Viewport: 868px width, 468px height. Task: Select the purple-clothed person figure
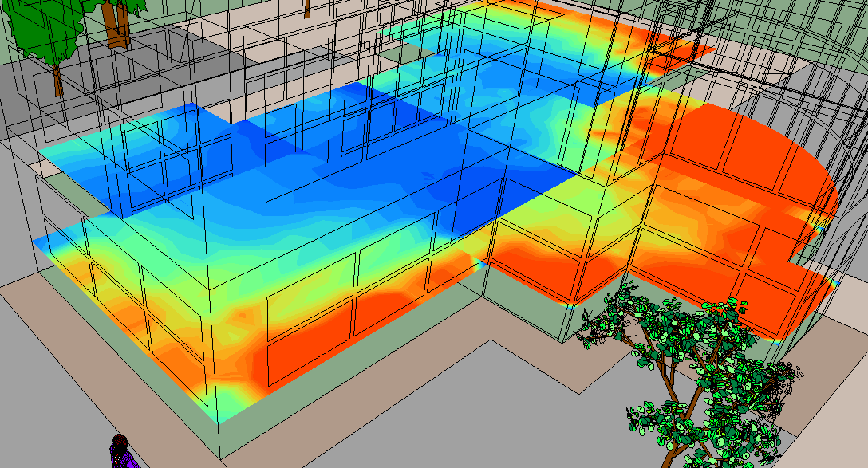(120, 454)
